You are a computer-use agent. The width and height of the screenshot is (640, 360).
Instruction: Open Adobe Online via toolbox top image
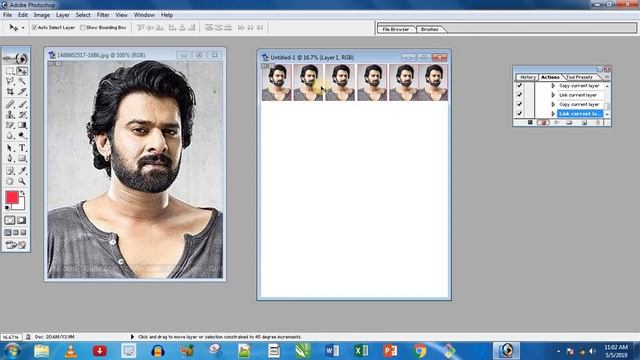click(x=16, y=58)
